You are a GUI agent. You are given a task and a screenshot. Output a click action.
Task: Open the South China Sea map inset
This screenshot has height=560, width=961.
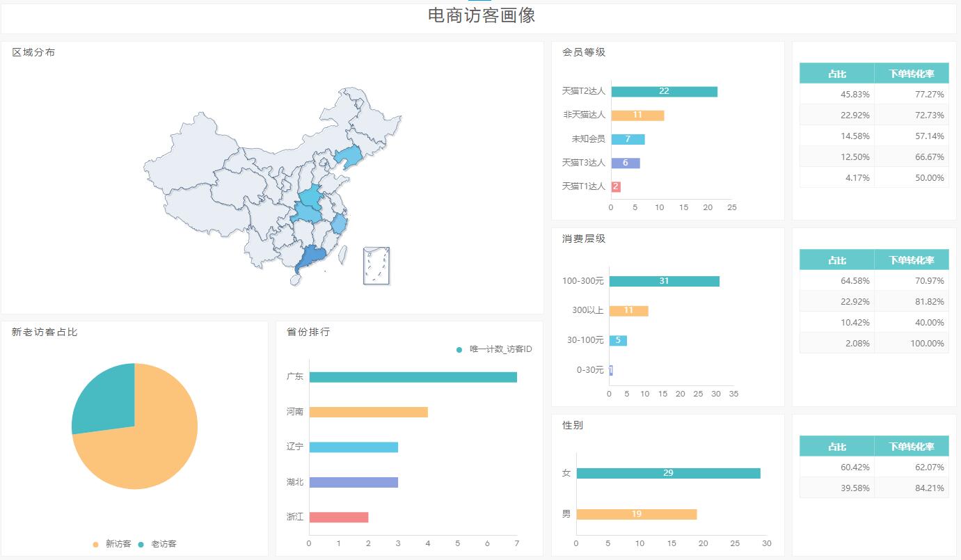point(376,266)
